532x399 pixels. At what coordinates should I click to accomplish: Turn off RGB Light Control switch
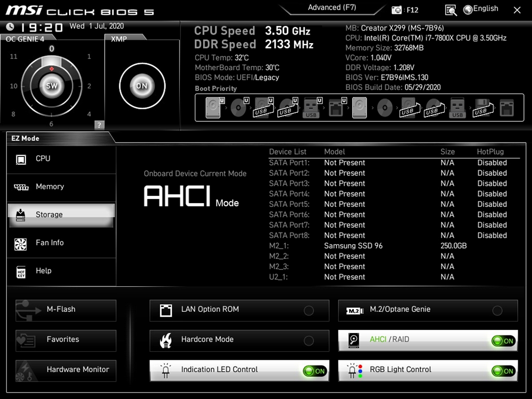[503, 371]
